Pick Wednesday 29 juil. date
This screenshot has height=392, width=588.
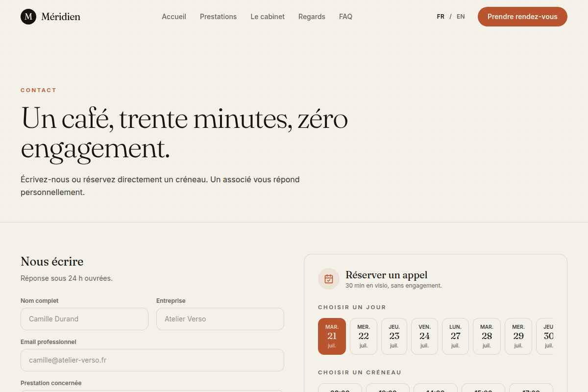point(518,336)
